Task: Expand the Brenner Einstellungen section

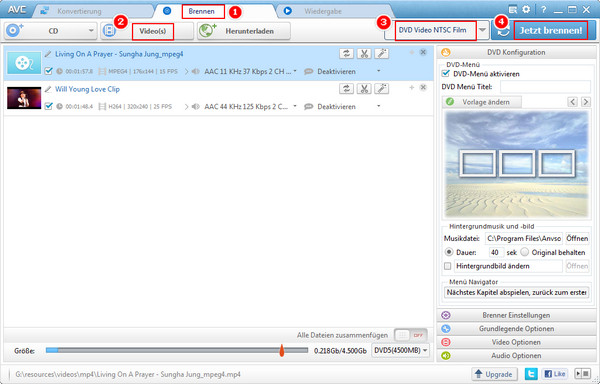Action: coord(516,315)
